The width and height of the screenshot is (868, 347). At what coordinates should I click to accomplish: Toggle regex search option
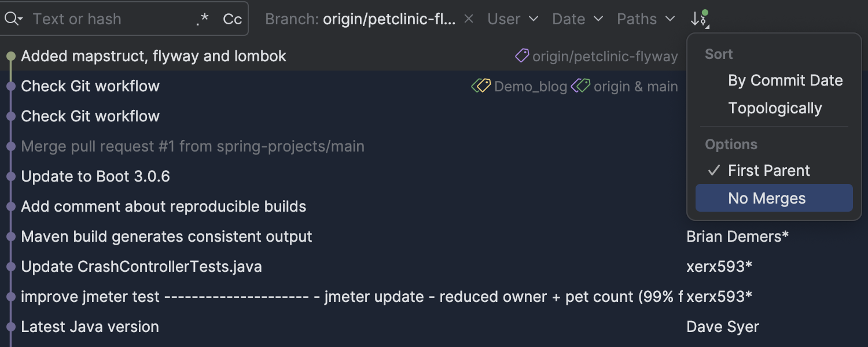(x=202, y=20)
